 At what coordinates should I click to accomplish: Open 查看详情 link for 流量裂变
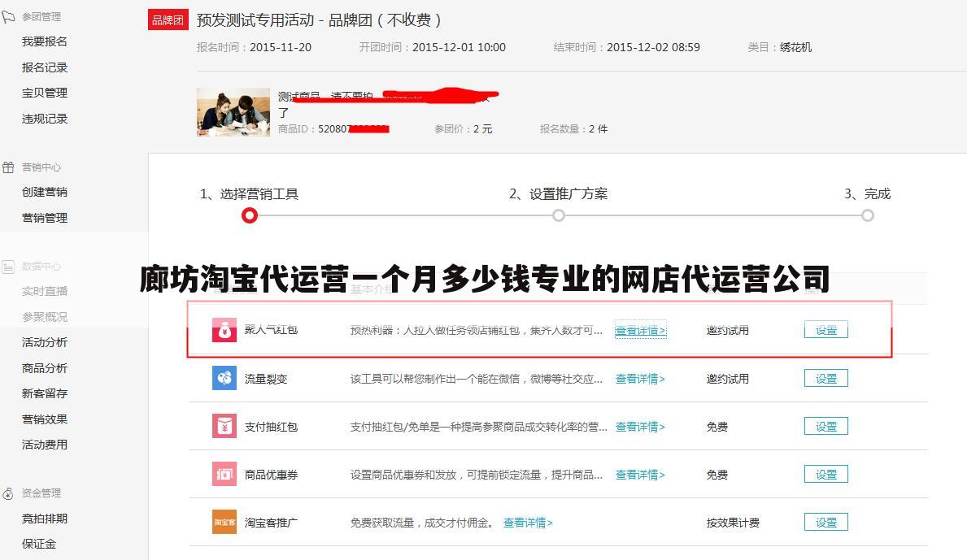coord(640,378)
